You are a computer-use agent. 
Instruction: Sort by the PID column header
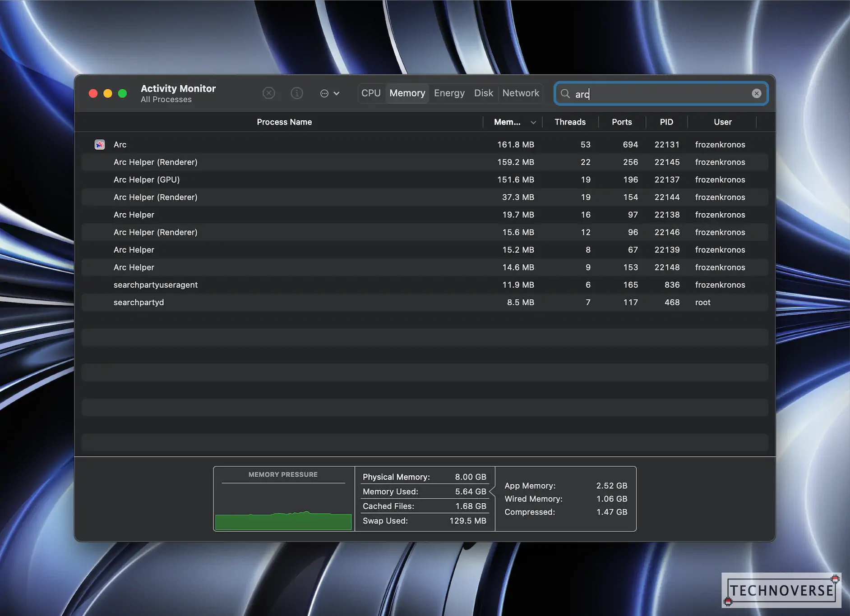coord(666,122)
